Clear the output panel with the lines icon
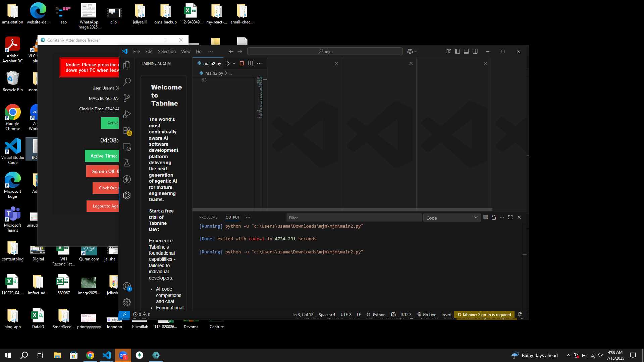The image size is (644, 362). [x=485, y=217]
